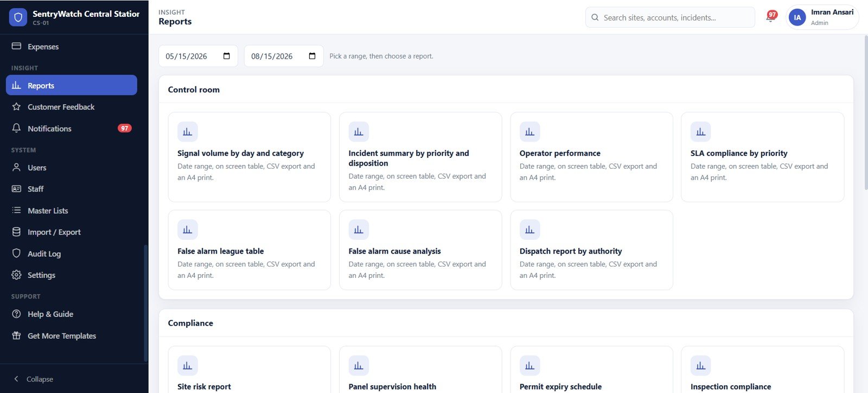Image resolution: width=868 pixels, height=393 pixels.
Task: Click the Customer Feedback star icon
Action: coord(16,107)
